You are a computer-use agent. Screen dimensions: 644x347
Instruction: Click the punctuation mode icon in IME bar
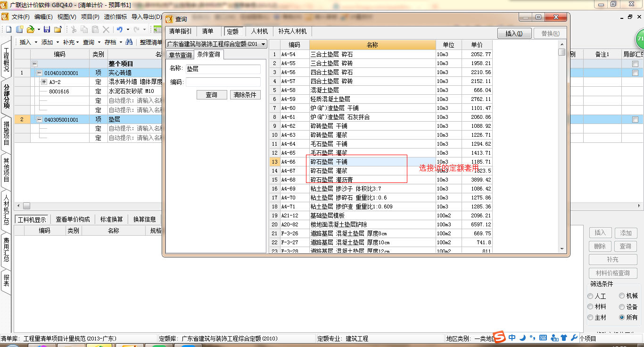tap(533, 338)
